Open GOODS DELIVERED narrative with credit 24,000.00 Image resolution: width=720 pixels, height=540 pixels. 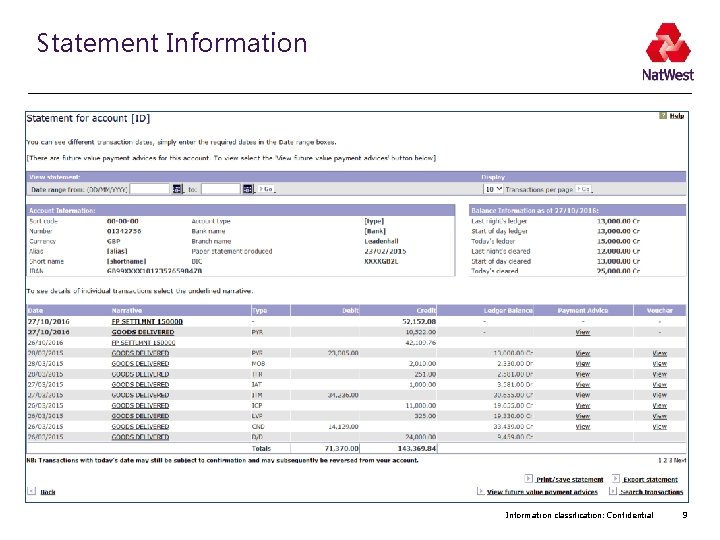click(141, 437)
